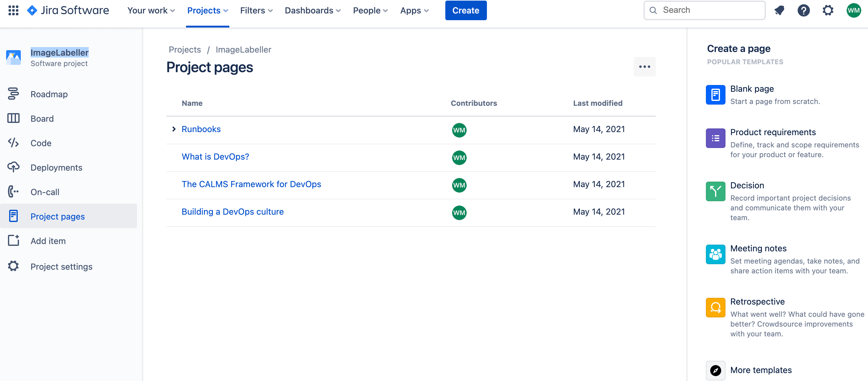Expand the Runbooks tree item
The image size is (868, 381).
(174, 129)
